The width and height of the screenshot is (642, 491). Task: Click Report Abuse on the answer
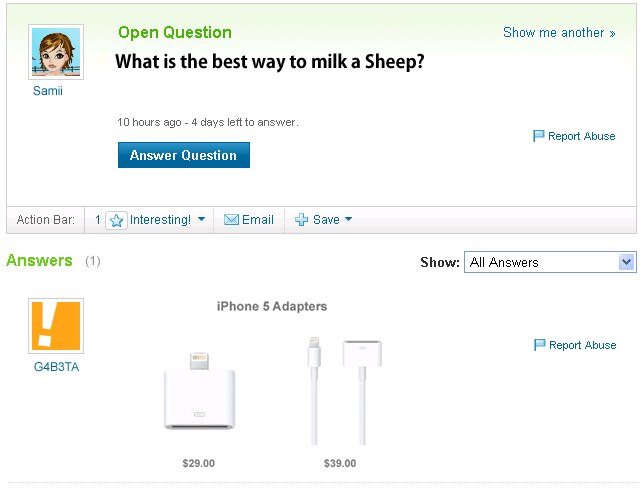click(582, 345)
